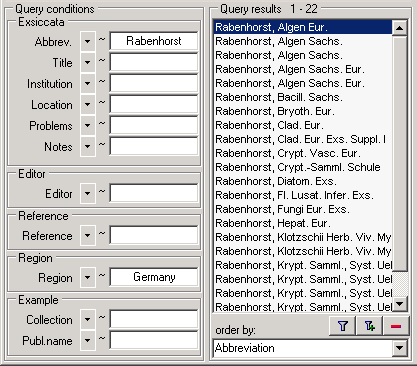Open the Region operator dropdown

(88, 278)
